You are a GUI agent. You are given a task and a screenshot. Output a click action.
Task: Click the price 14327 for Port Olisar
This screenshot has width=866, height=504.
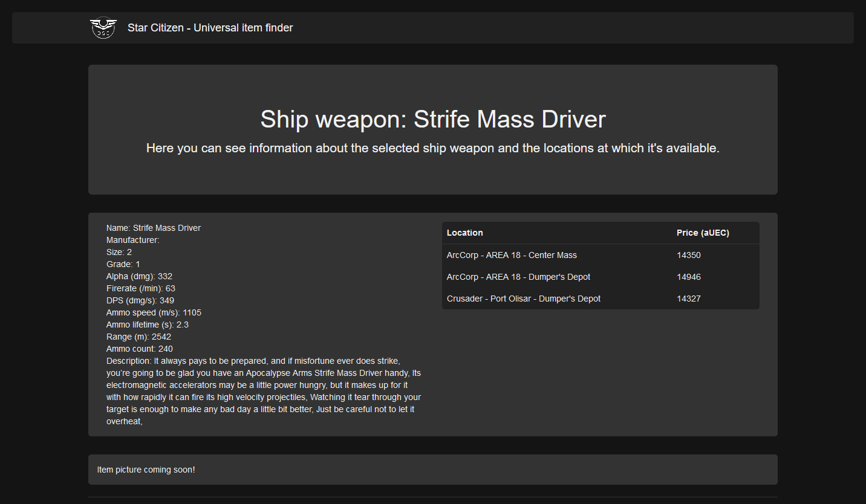pos(689,299)
